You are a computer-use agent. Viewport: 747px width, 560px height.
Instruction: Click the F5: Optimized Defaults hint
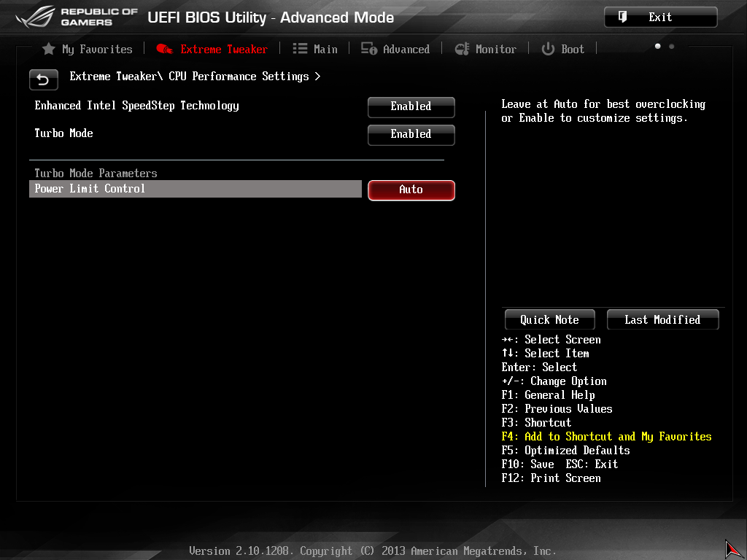click(565, 451)
